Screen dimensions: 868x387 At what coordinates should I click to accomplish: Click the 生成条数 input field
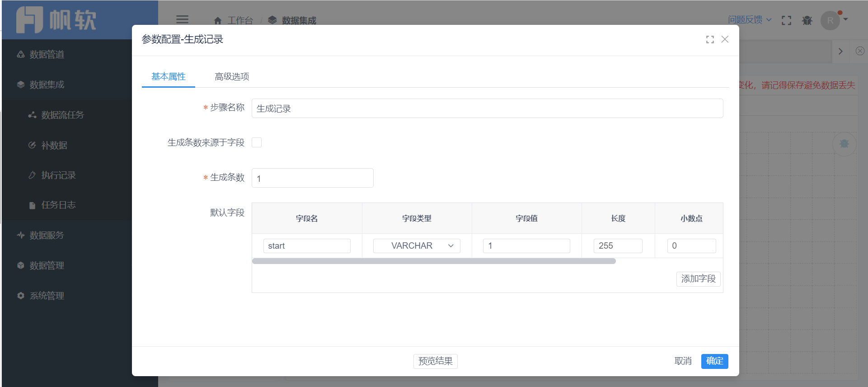[312, 178]
